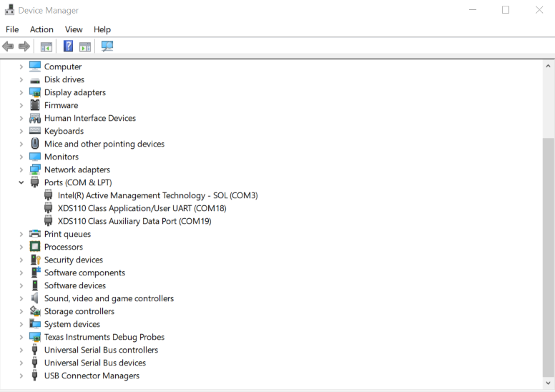Select the Texas Instruments Debug Probes icon
The height and width of the screenshot is (392, 555).
35,337
